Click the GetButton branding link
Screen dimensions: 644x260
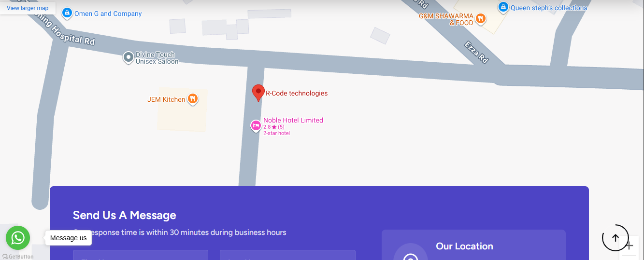click(17, 257)
